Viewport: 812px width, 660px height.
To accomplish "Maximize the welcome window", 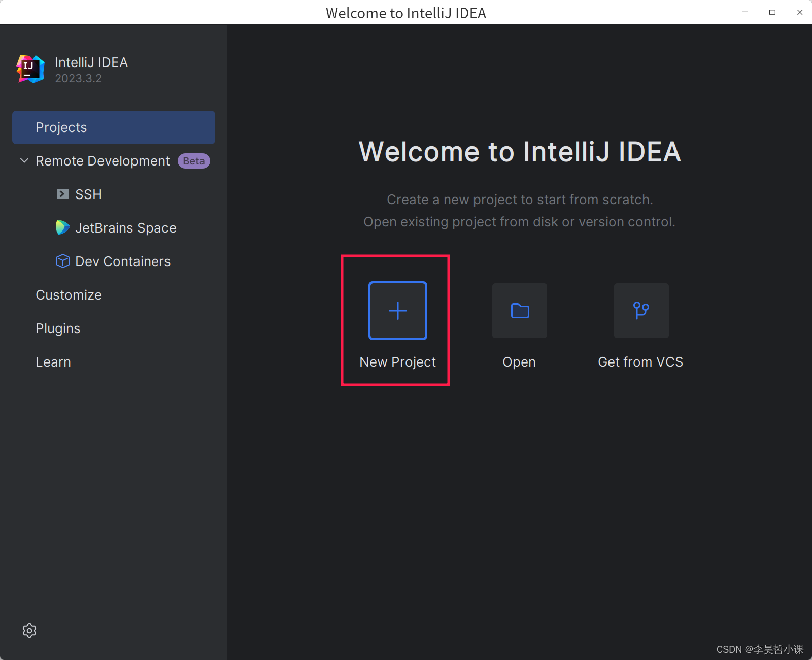I will click(772, 12).
